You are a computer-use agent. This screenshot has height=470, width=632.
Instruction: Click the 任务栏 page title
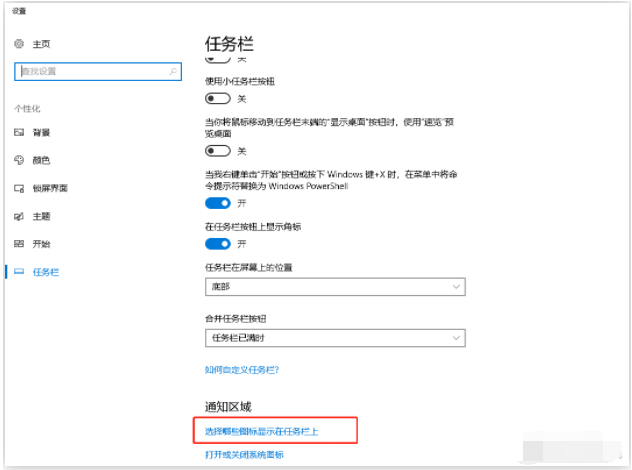click(229, 44)
